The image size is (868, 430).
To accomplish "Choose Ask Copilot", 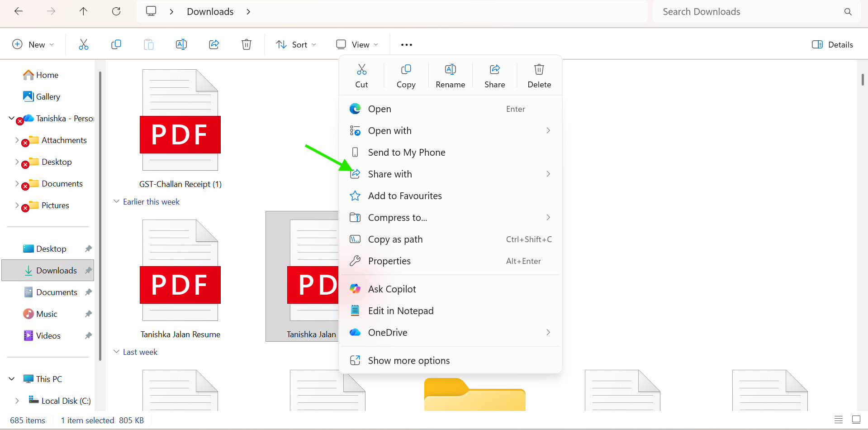I will pyautogui.click(x=451, y=289).
